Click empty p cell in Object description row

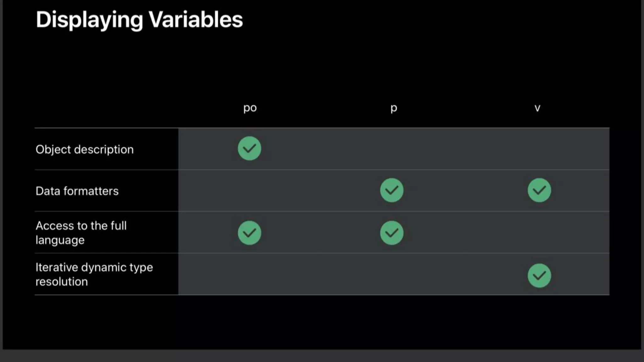coord(392,149)
